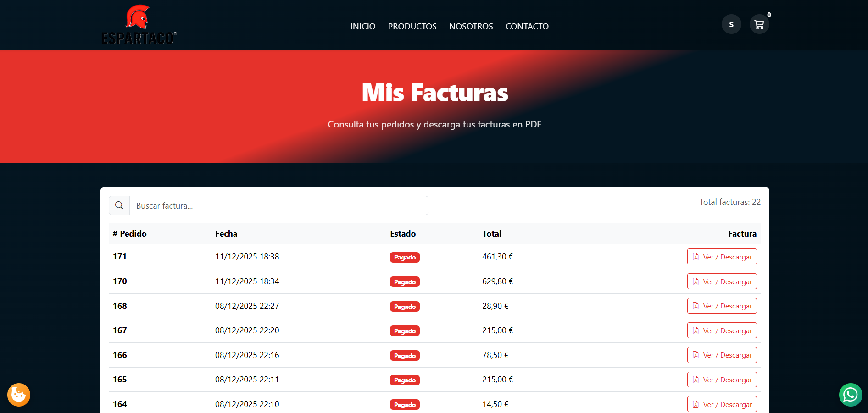The height and width of the screenshot is (413, 868).
Task: Open the user account avatar 'S'
Action: pyautogui.click(x=731, y=24)
